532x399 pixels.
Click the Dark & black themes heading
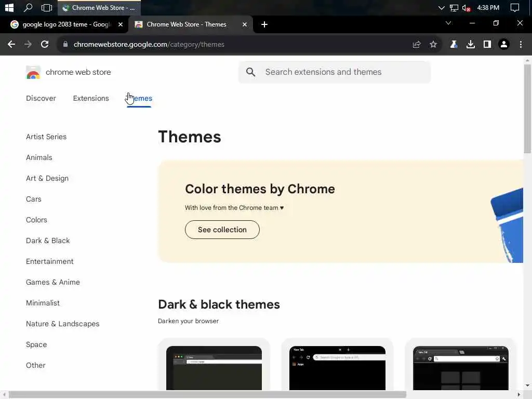tap(219, 304)
